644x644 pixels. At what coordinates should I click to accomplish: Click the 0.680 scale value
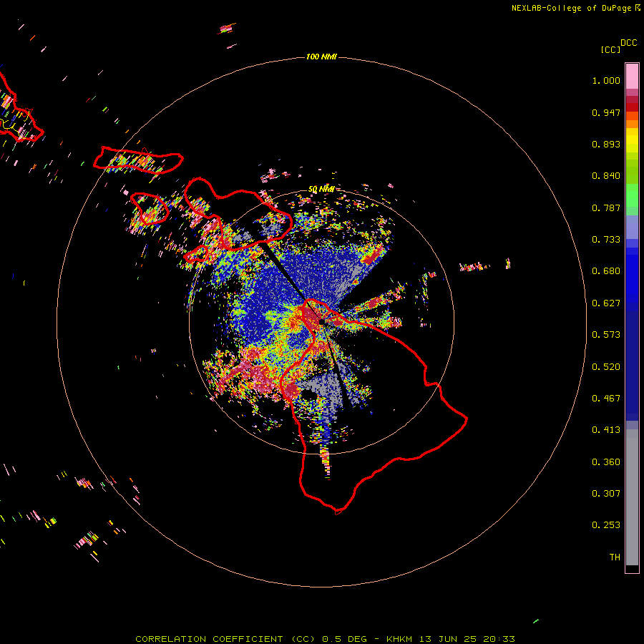606,271
